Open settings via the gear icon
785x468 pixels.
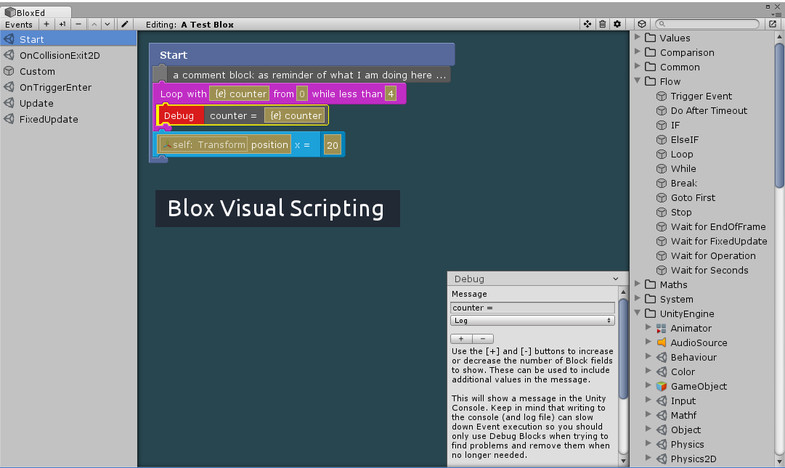(x=617, y=24)
